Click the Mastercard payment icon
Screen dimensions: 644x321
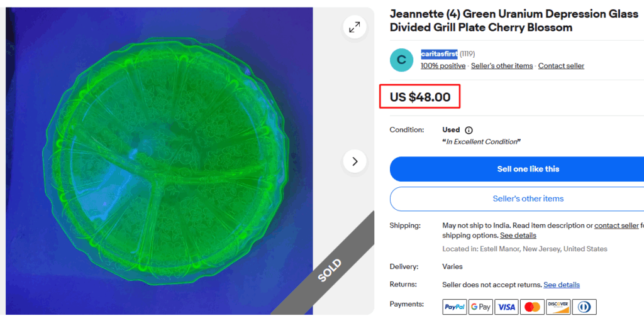pyautogui.click(x=532, y=307)
